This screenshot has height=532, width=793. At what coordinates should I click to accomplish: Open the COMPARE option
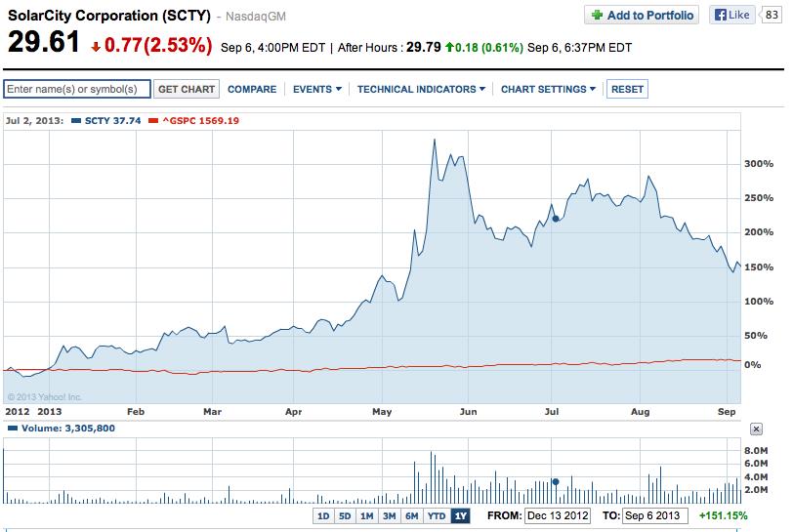(x=252, y=90)
